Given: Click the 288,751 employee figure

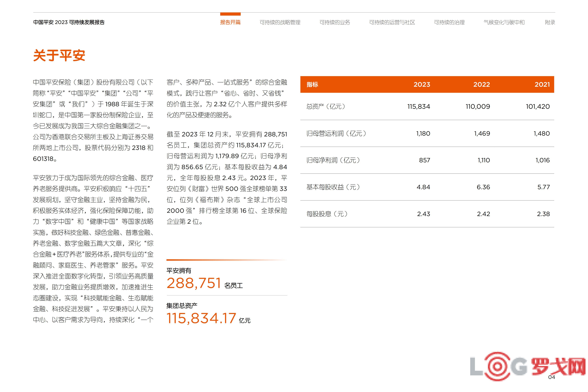Looking at the screenshot, I should click(194, 283).
